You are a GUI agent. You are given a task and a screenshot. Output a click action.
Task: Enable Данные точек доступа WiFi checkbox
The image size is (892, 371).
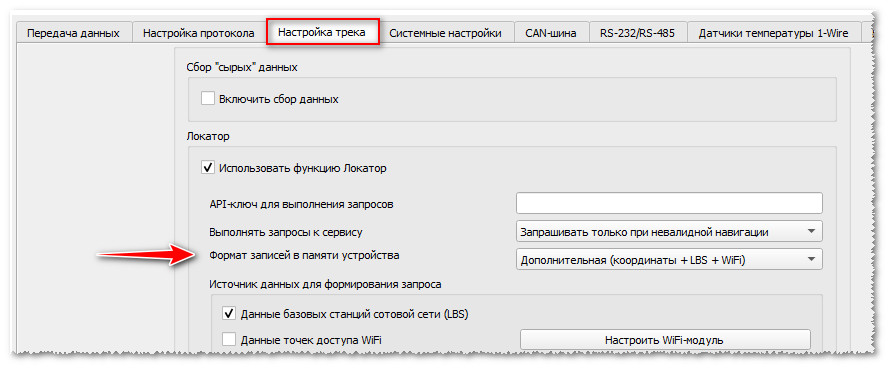click(x=229, y=340)
